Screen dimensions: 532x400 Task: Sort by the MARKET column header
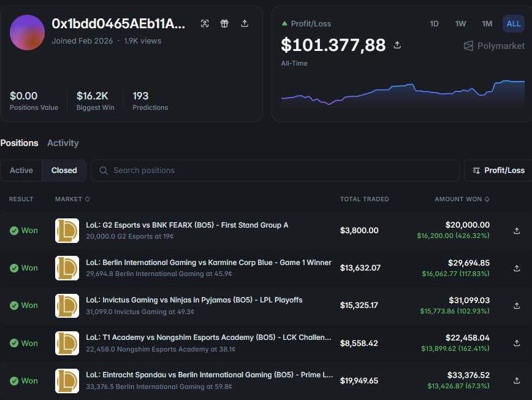pos(72,199)
